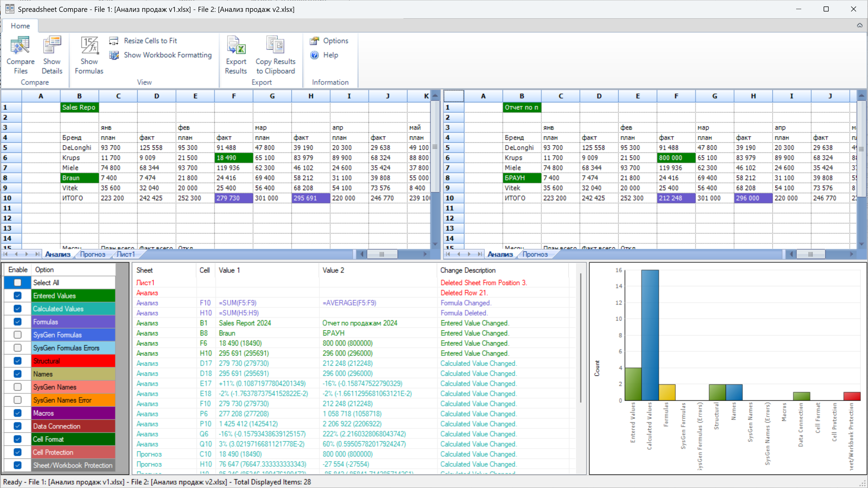Select Лист1 sheet tab in left pane
Viewport: 868px width, 488px height.
click(126, 254)
